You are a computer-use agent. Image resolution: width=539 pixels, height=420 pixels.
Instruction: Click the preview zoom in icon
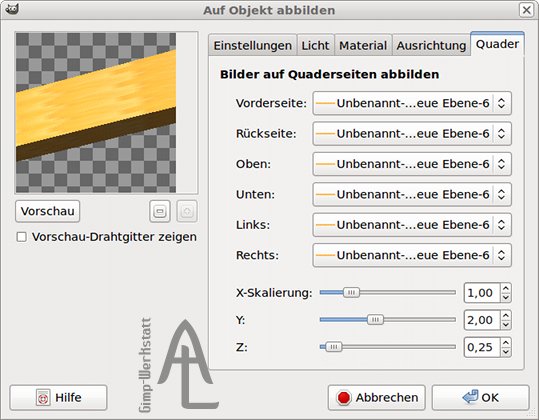pyautogui.click(x=187, y=211)
